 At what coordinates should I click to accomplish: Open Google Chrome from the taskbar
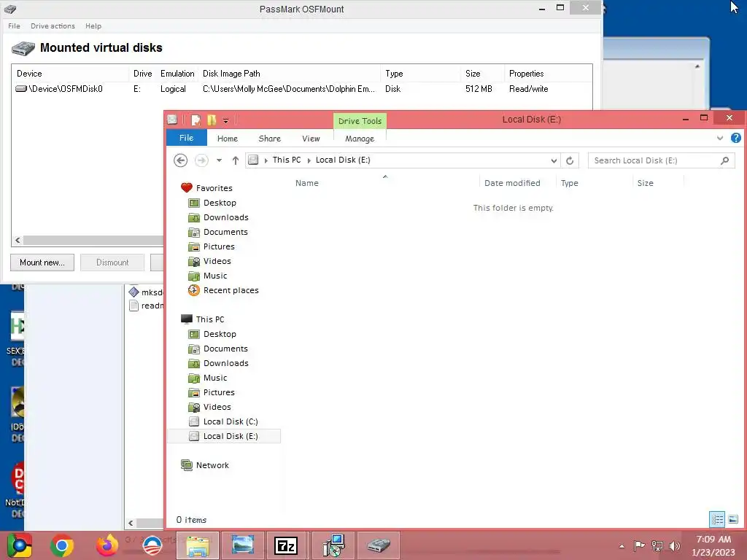[61, 545]
